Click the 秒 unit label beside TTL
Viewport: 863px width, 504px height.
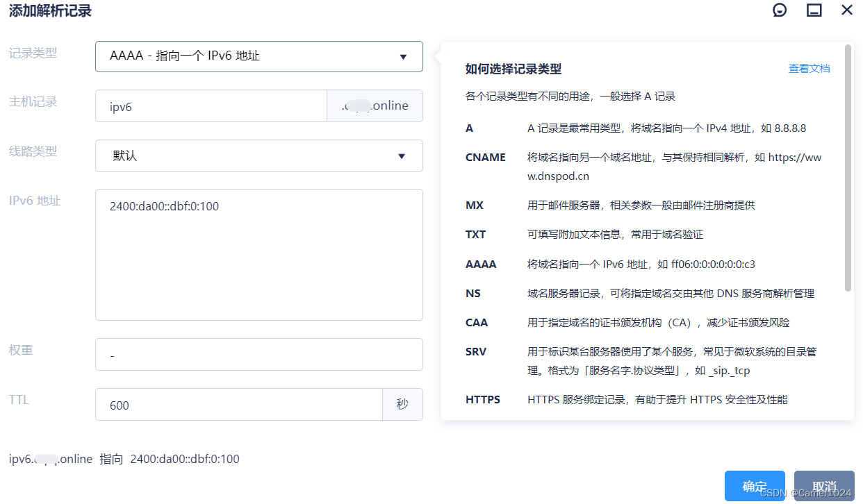pos(402,405)
